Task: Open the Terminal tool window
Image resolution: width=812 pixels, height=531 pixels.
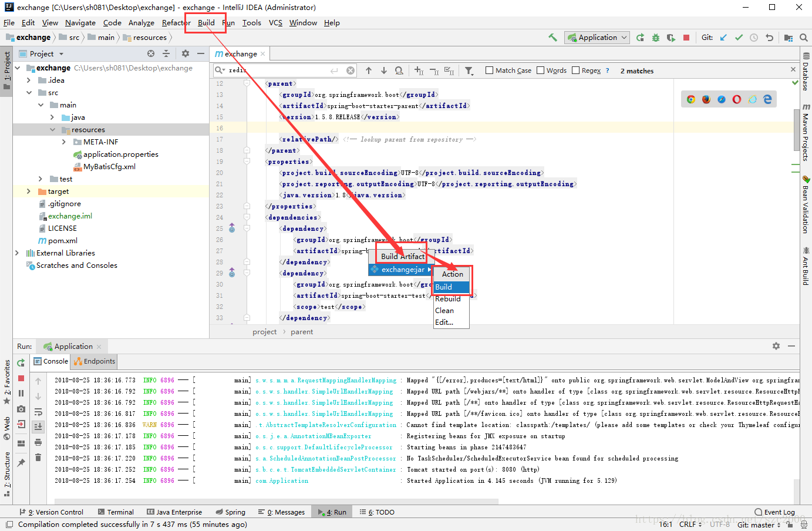Action: tap(116, 512)
